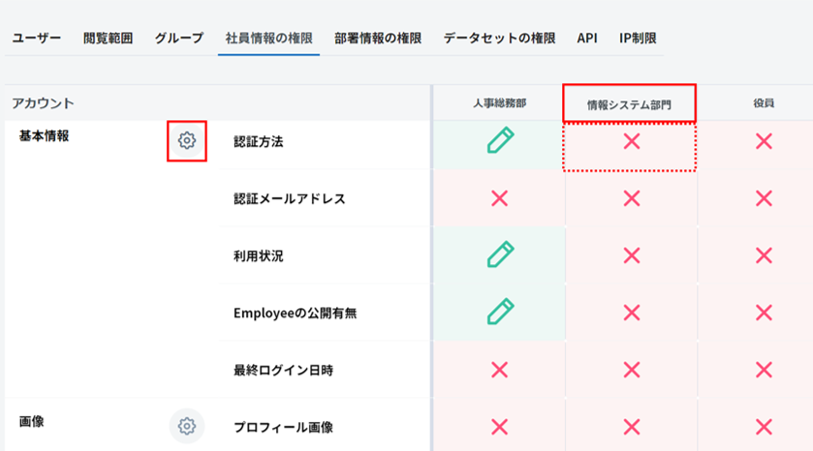Click X icon for 最終ログイン日時 under 役員
The image size is (813, 451).
click(x=764, y=369)
